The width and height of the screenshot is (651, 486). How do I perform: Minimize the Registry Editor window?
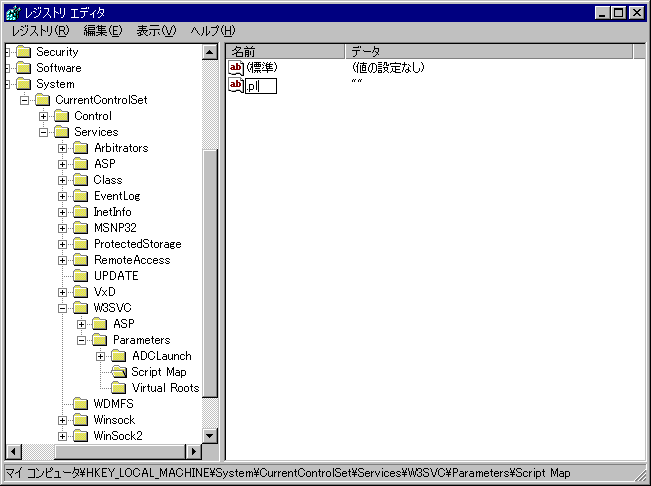[602, 13]
